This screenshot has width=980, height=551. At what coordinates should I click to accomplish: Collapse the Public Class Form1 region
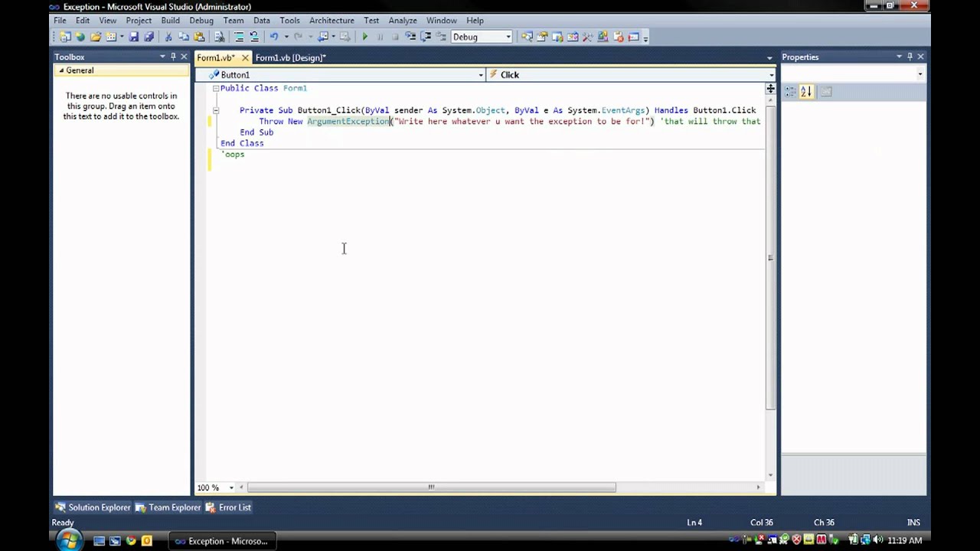click(x=216, y=88)
